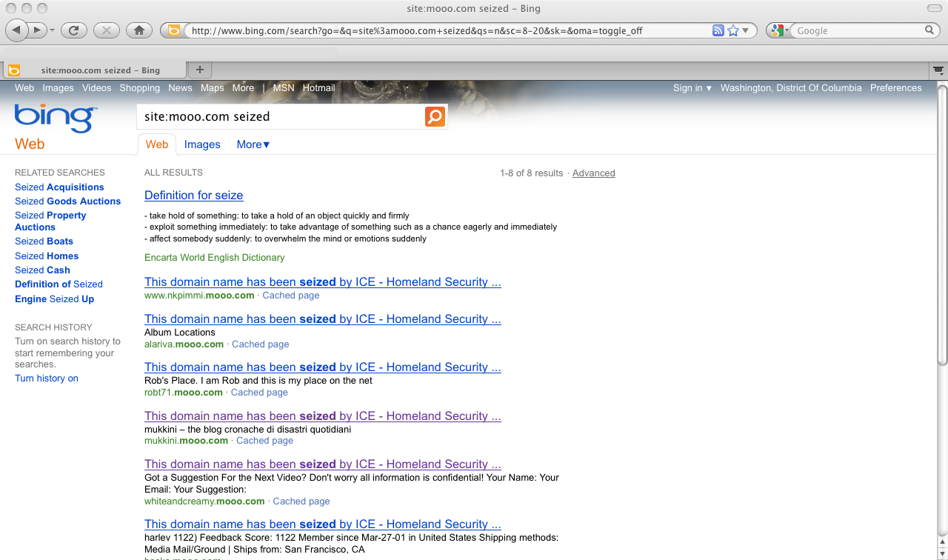This screenshot has height=560, width=948.
Task: Bookmark page with the star icon
Action: coord(732,30)
